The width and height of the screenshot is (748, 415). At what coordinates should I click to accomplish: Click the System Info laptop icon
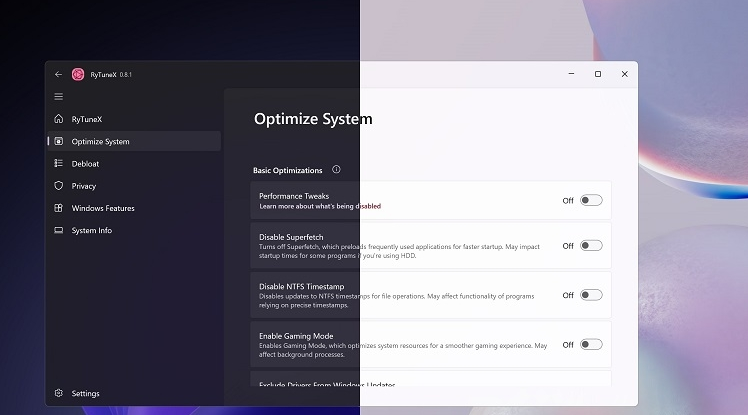pyautogui.click(x=59, y=230)
